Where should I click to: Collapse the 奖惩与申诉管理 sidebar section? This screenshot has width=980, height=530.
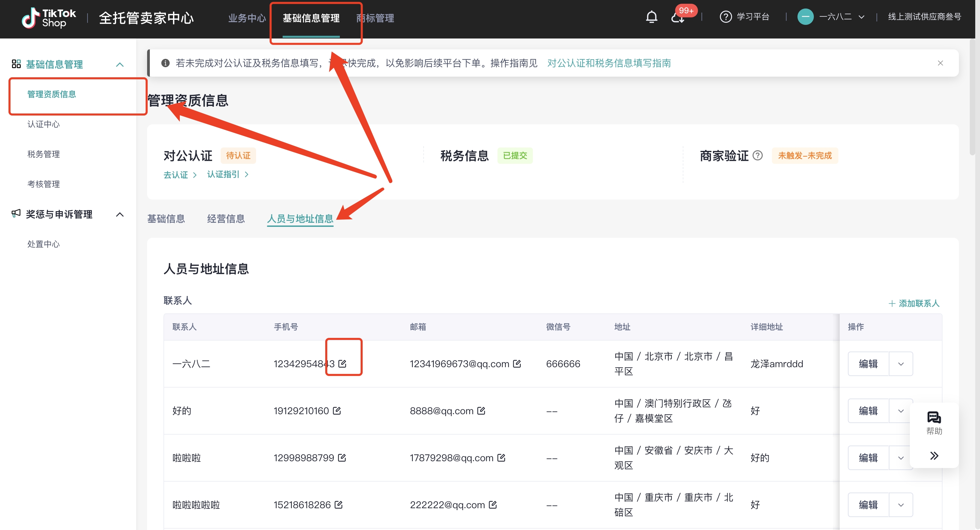tap(120, 215)
